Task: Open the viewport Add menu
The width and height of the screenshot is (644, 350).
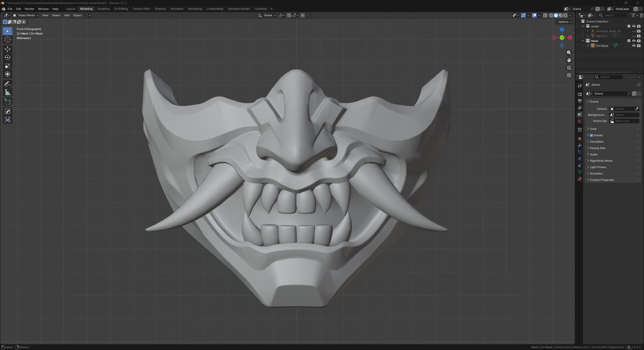Action: [67, 15]
